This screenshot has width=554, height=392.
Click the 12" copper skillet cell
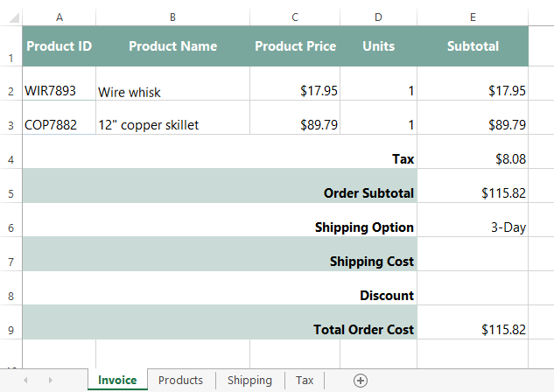point(172,124)
